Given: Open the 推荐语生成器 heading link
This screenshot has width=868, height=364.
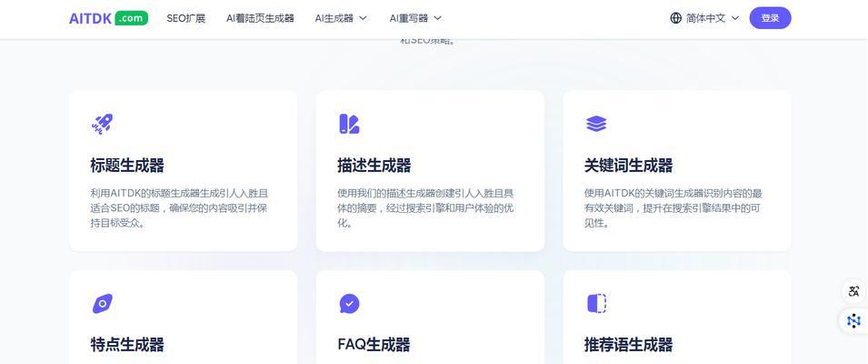Looking at the screenshot, I should 628,345.
